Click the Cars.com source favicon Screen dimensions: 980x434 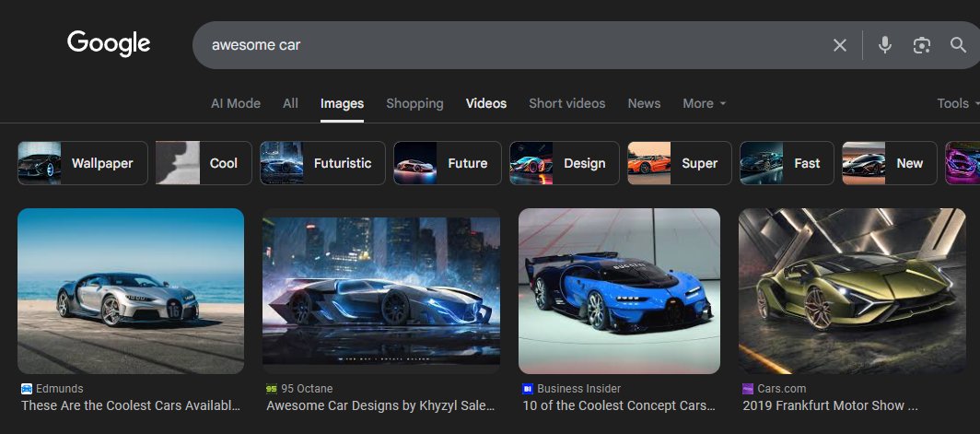[x=748, y=389]
